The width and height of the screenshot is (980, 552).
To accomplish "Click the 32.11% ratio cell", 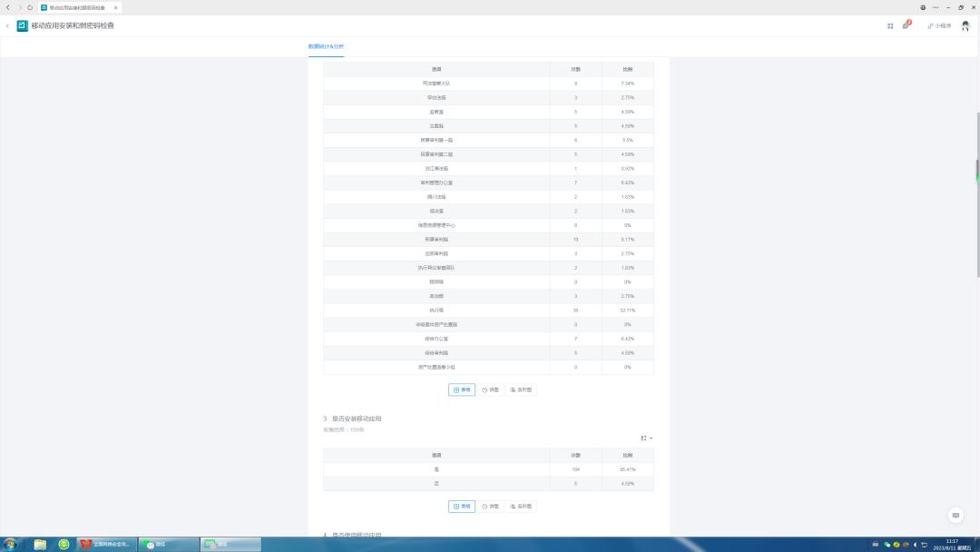I will [628, 310].
